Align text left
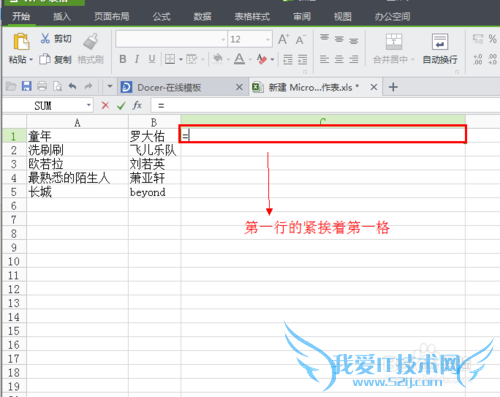This screenshot has width=500, height=397. [324, 59]
